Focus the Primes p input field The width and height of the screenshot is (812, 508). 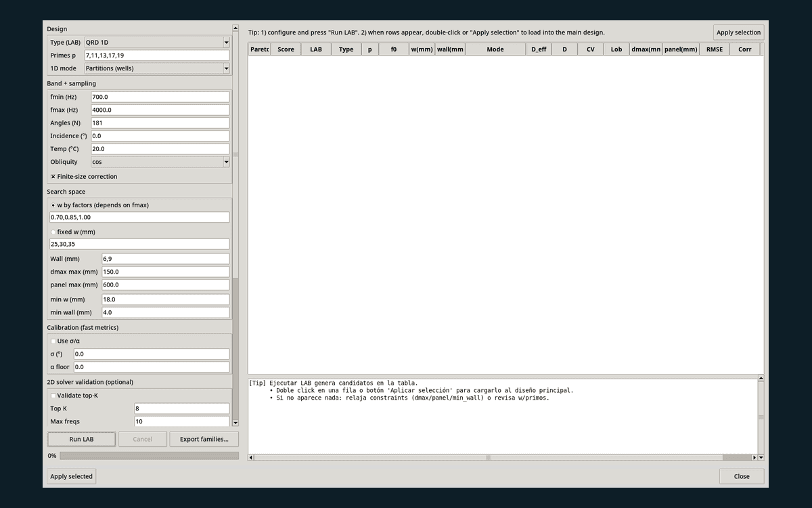click(x=157, y=56)
